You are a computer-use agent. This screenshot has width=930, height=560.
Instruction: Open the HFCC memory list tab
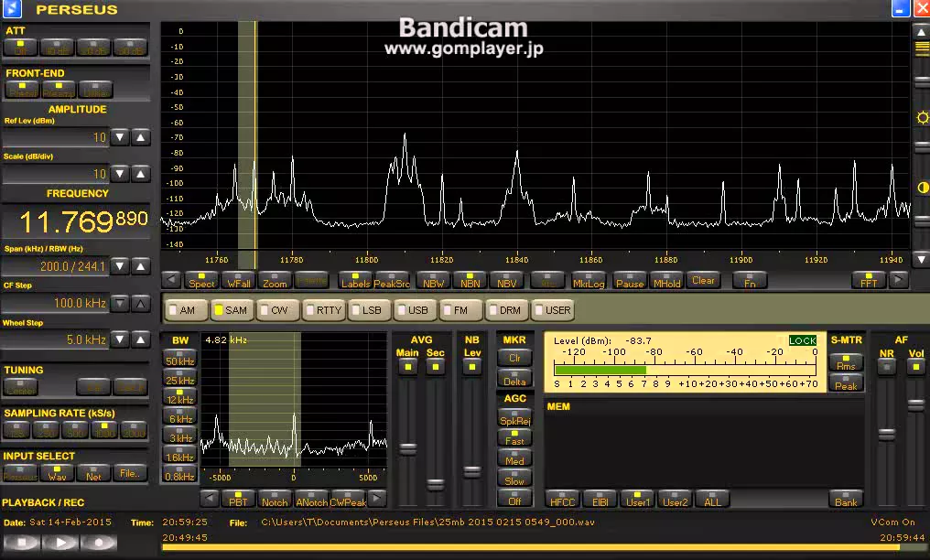(562, 499)
